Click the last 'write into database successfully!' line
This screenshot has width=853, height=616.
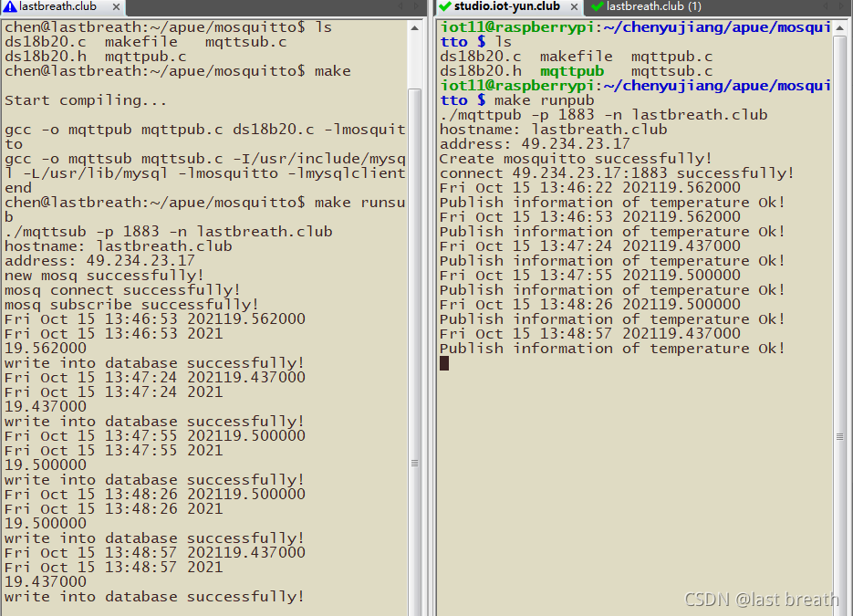pos(154,597)
